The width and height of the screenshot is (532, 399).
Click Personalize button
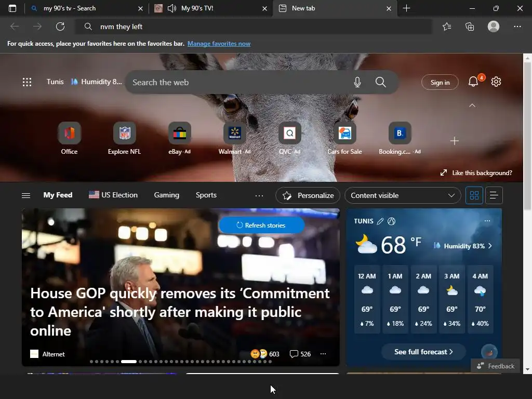308,195
